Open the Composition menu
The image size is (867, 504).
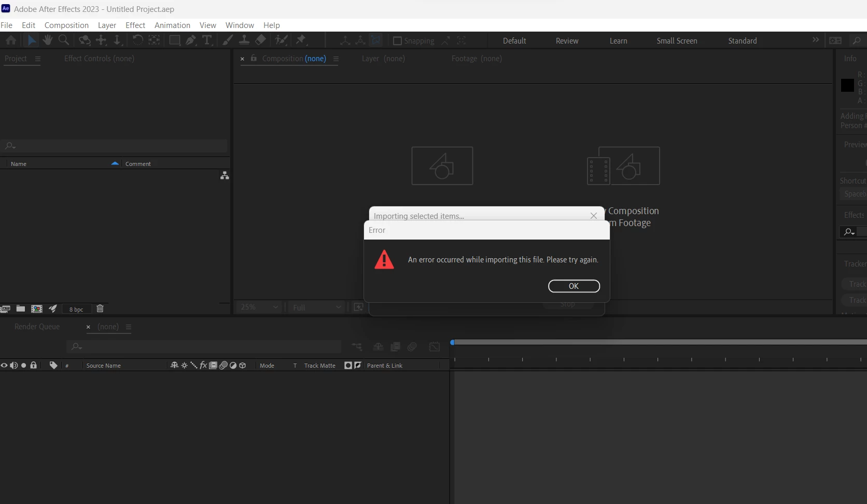[66, 25]
